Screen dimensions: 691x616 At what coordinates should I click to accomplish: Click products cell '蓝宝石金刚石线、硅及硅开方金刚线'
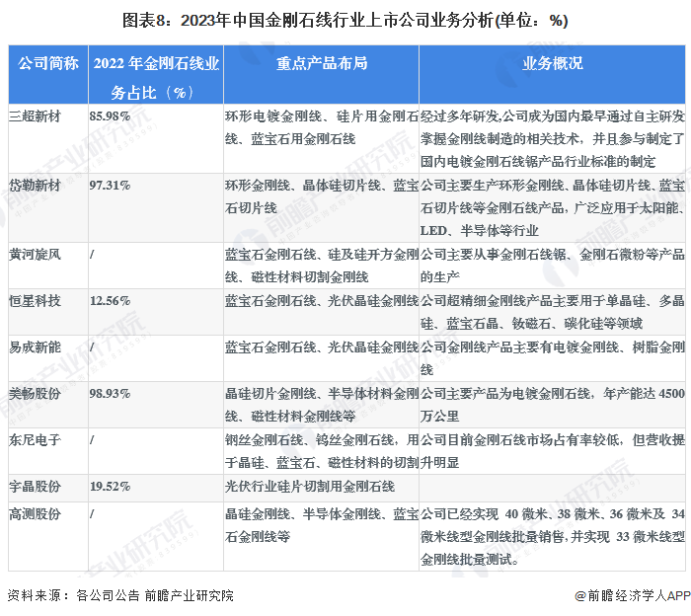pos(322,266)
